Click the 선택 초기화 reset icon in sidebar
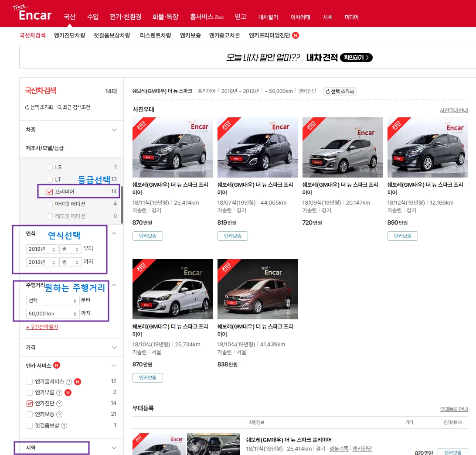Viewport: 476px width, 455px height. click(x=27, y=107)
